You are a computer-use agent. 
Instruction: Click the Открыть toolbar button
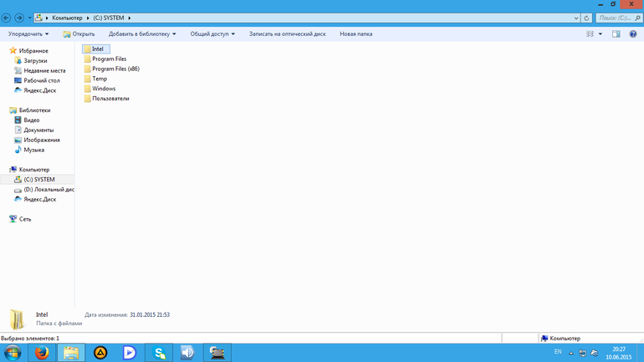(x=79, y=34)
